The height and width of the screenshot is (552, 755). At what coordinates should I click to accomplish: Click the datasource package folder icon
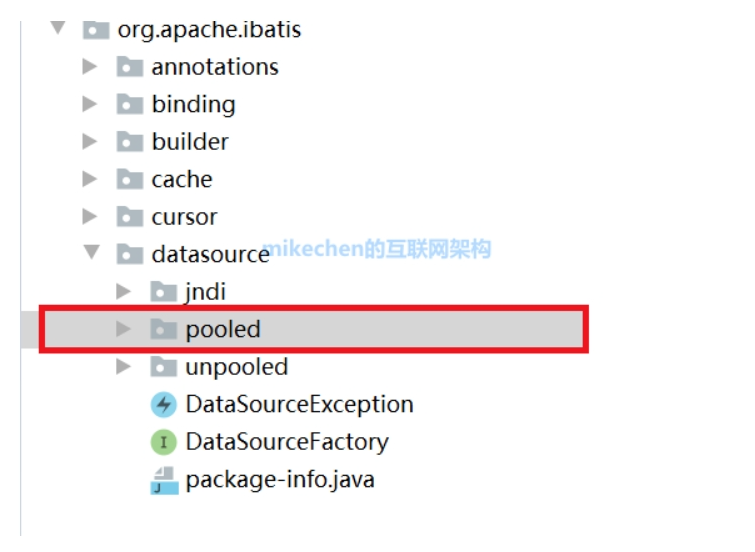[129, 254]
